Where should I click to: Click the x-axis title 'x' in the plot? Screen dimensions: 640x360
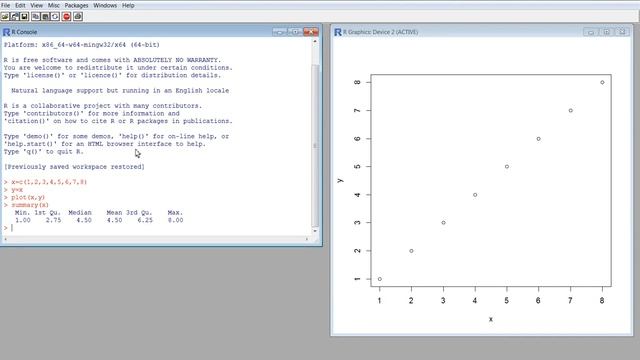(x=491, y=319)
